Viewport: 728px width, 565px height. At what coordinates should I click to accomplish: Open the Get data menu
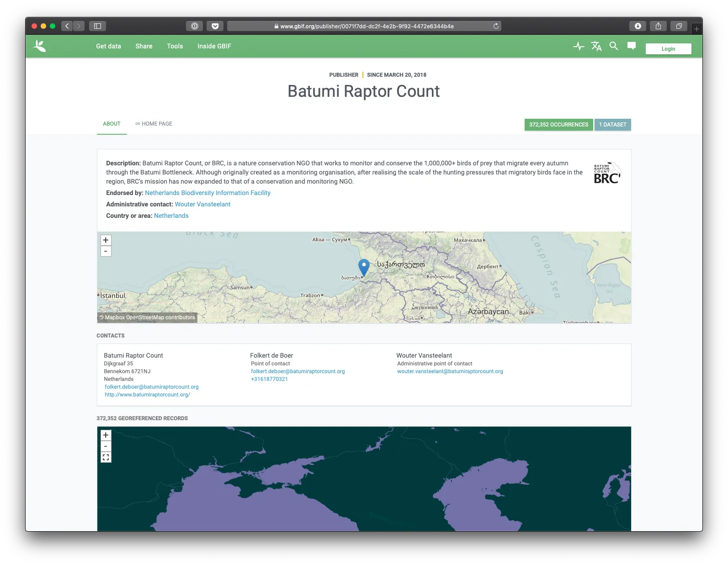coord(109,46)
